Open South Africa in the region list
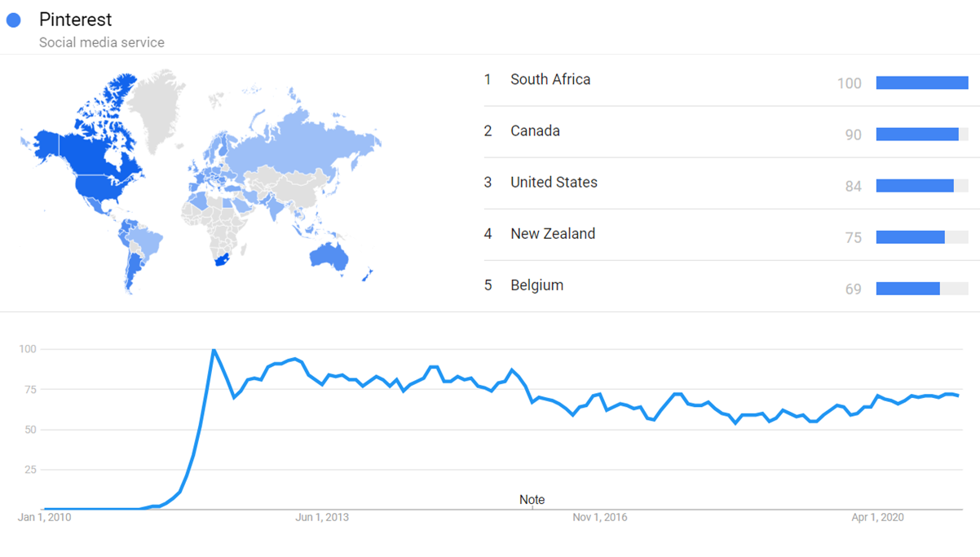 point(550,80)
